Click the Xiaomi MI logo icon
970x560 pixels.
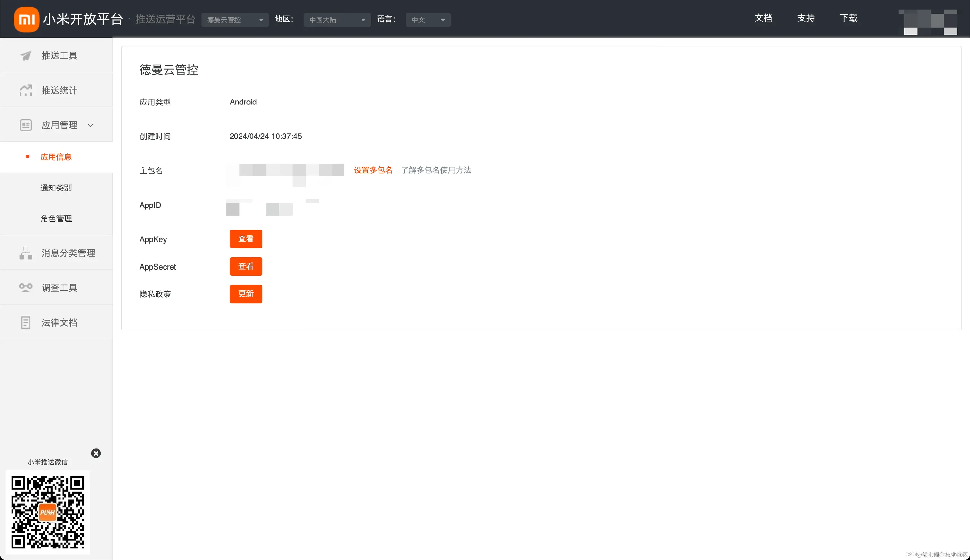point(27,19)
